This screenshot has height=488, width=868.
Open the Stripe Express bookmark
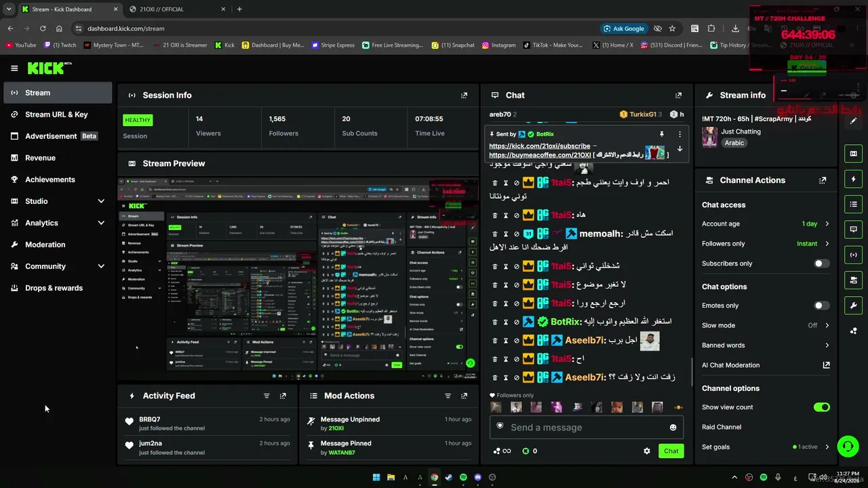click(x=333, y=45)
